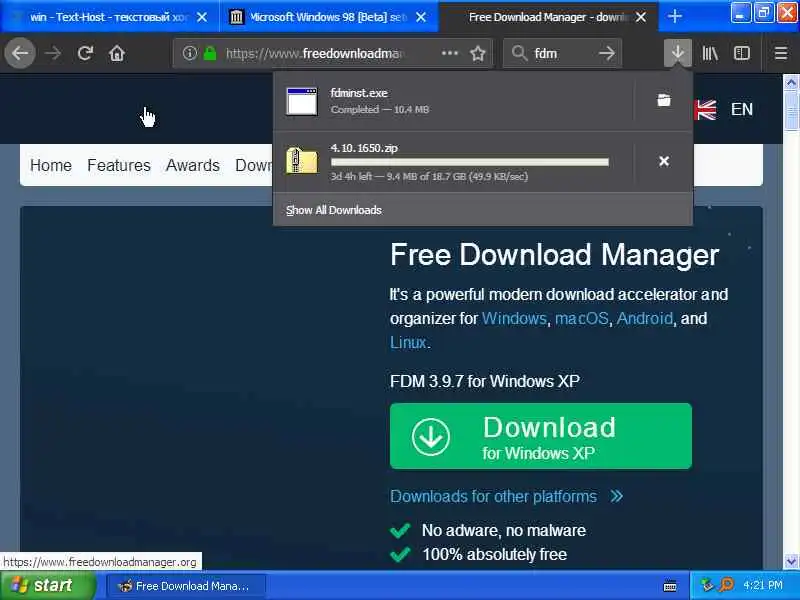Close the Free Download Manager tab
Viewport: 800px width, 600px height.
pyautogui.click(x=641, y=17)
